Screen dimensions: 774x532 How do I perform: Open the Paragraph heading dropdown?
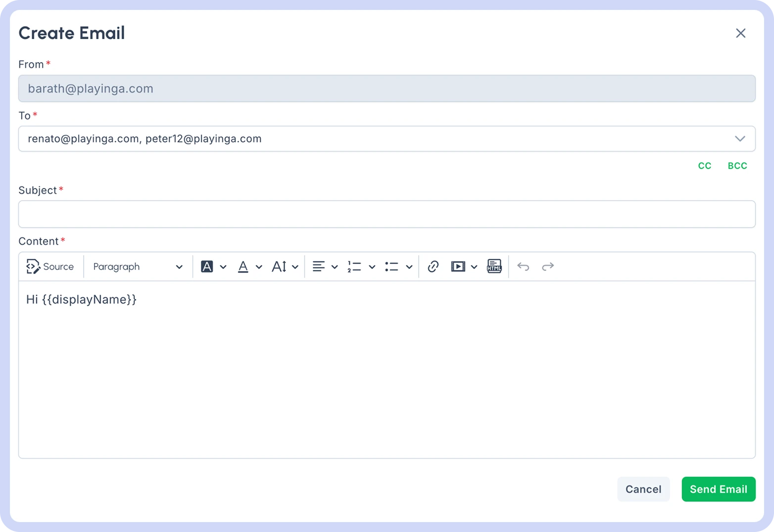(138, 266)
